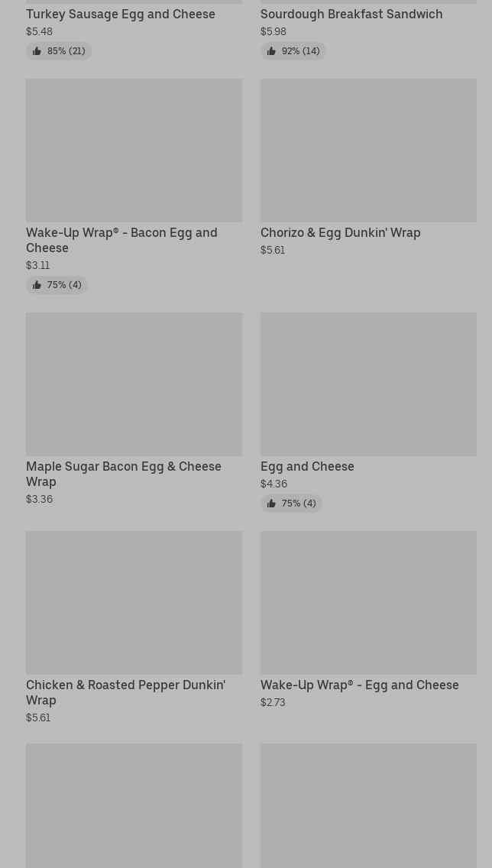Select the Chorizo & Egg Dunkin' Wrap photo

click(x=368, y=151)
